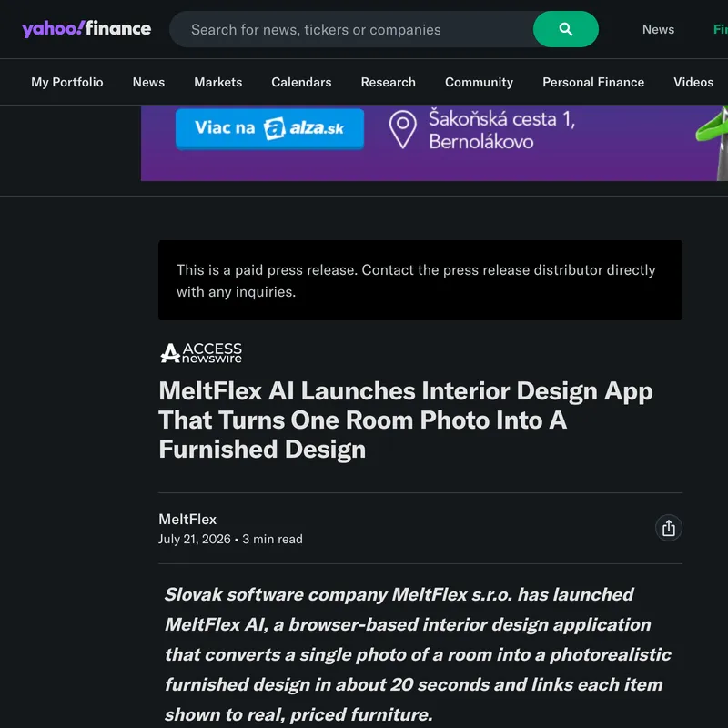This screenshot has height=728, width=728.
Task: Open the My Portfolio menu
Action: [x=66, y=82]
